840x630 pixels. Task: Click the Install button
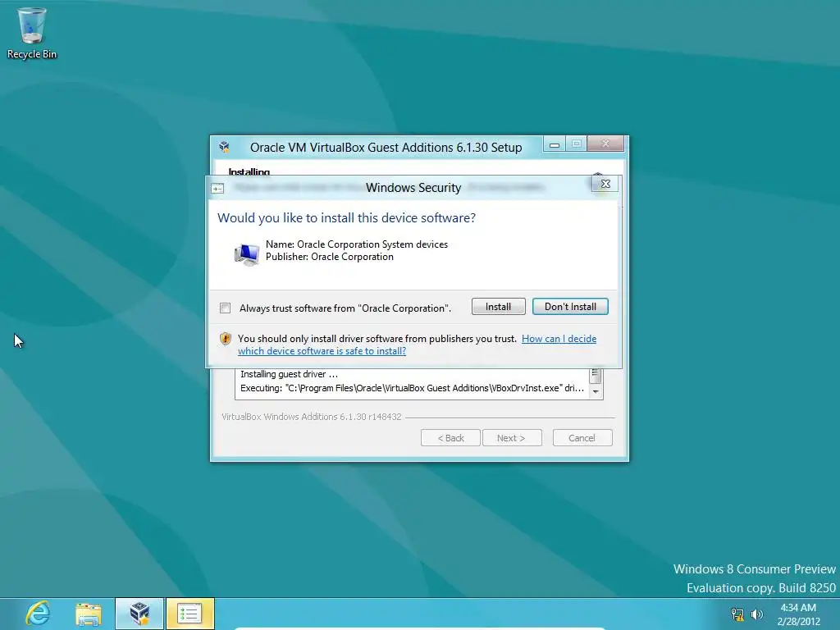point(498,307)
